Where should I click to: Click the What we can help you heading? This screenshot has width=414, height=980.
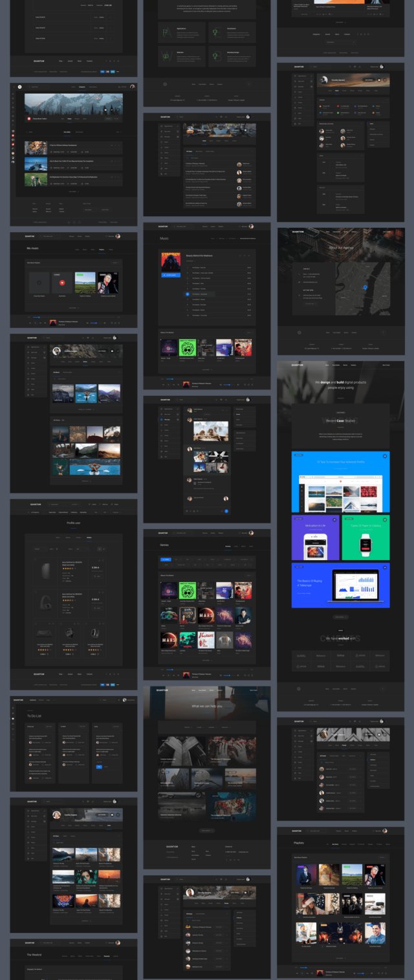tap(208, 706)
